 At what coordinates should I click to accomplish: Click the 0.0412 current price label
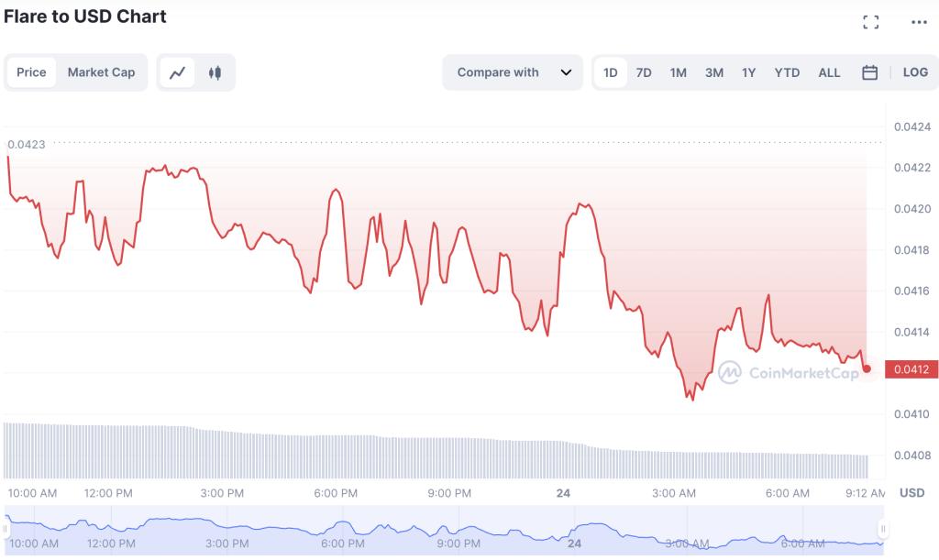(x=911, y=369)
